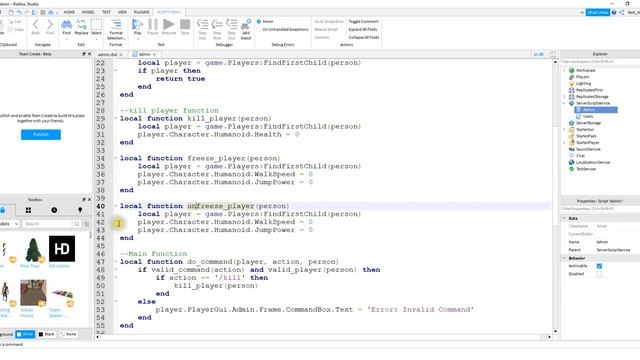The image size is (640, 360).
Task: Start playtest with the Play icon
Action: pyautogui.click(x=138, y=25)
